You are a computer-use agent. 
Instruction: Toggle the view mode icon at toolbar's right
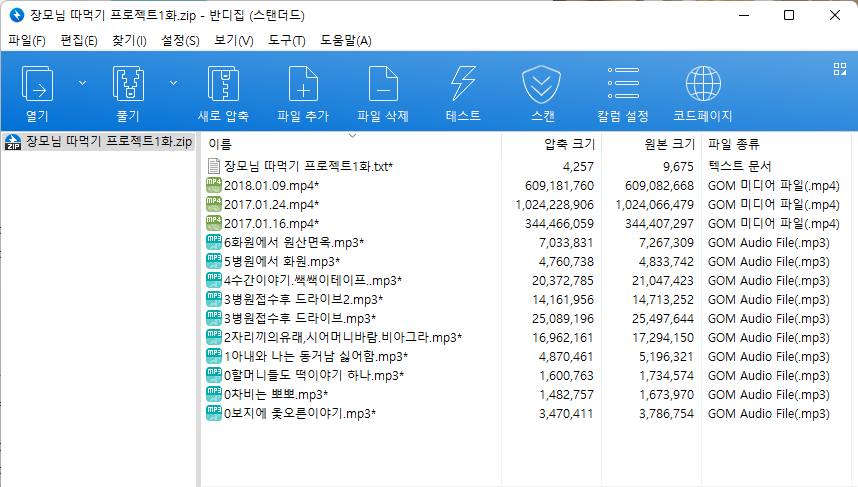click(839, 69)
